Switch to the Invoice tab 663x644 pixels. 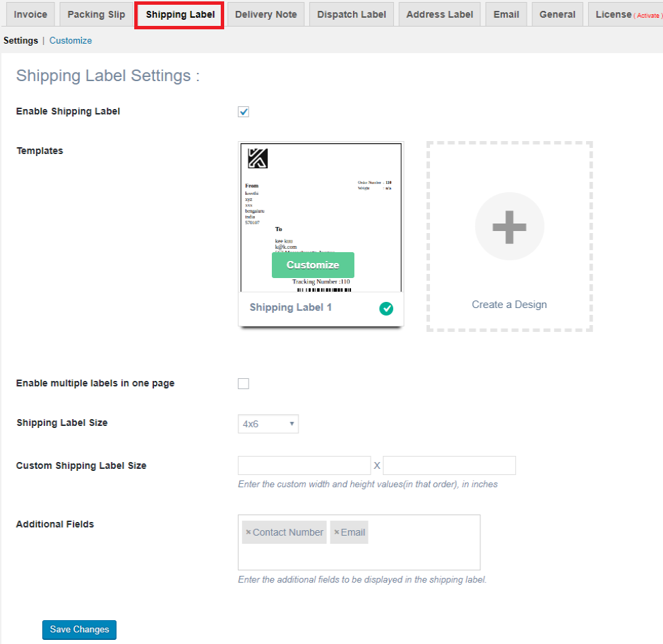pos(30,14)
